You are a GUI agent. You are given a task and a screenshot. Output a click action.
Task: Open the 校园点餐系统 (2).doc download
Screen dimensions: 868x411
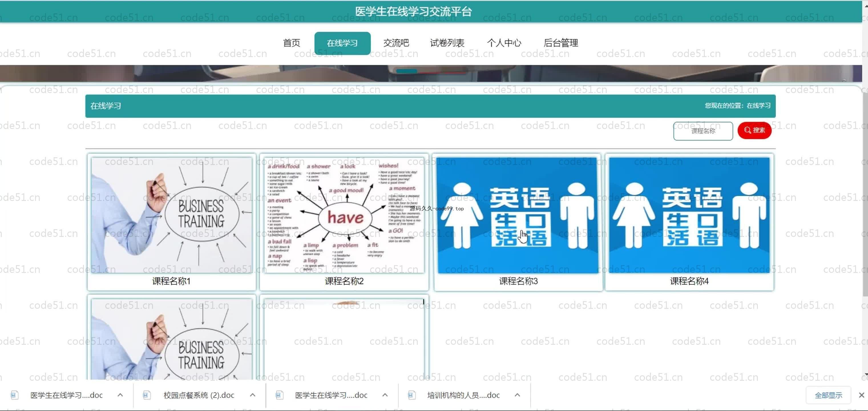(x=199, y=395)
